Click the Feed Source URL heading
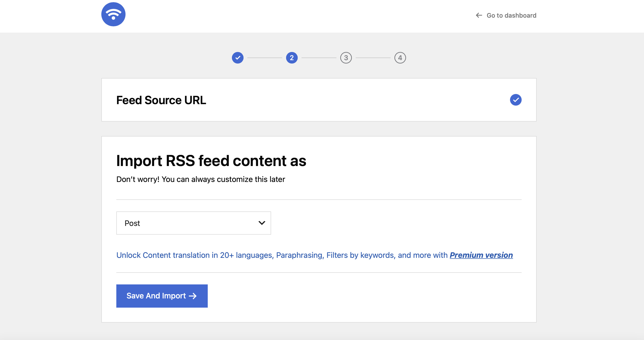The height and width of the screenshot is (340, 644). coord(161,100)
